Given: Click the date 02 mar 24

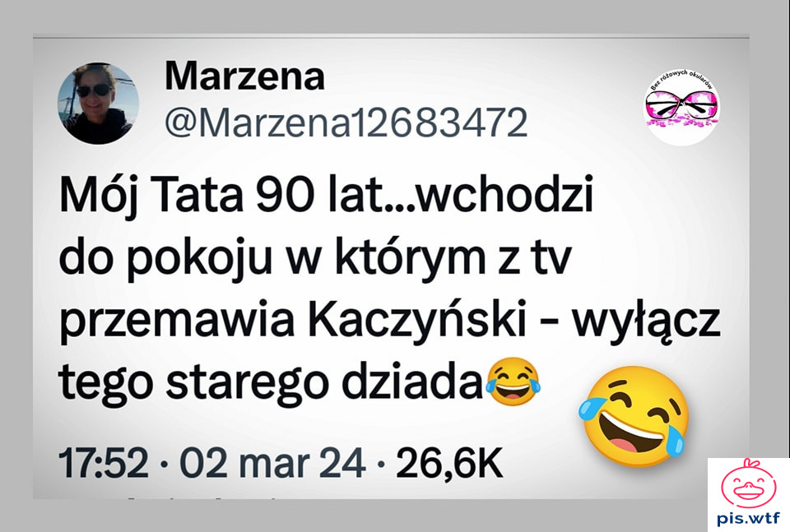Looking at the screenshot, I should pos(272,464).
